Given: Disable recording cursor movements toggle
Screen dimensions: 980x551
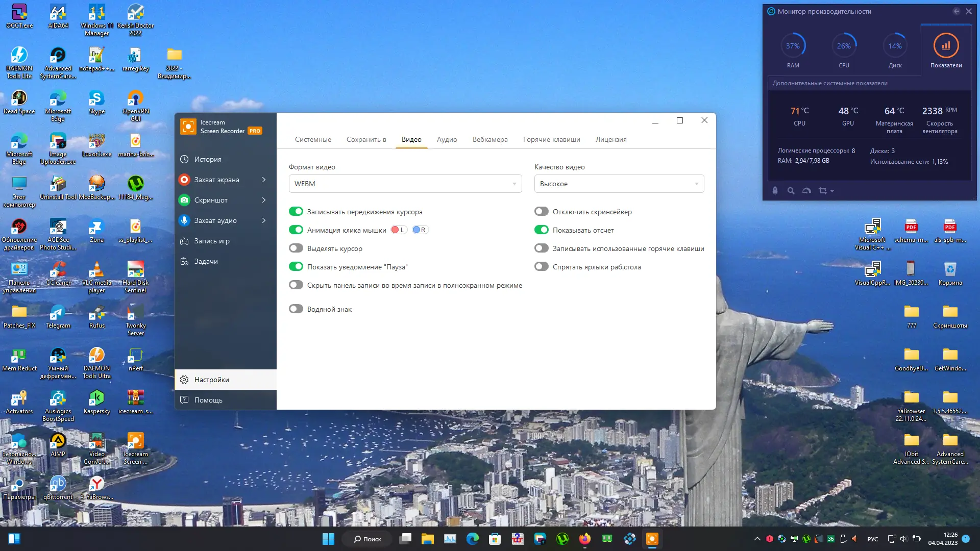Looking at the screenshot, I should point(296,212).
